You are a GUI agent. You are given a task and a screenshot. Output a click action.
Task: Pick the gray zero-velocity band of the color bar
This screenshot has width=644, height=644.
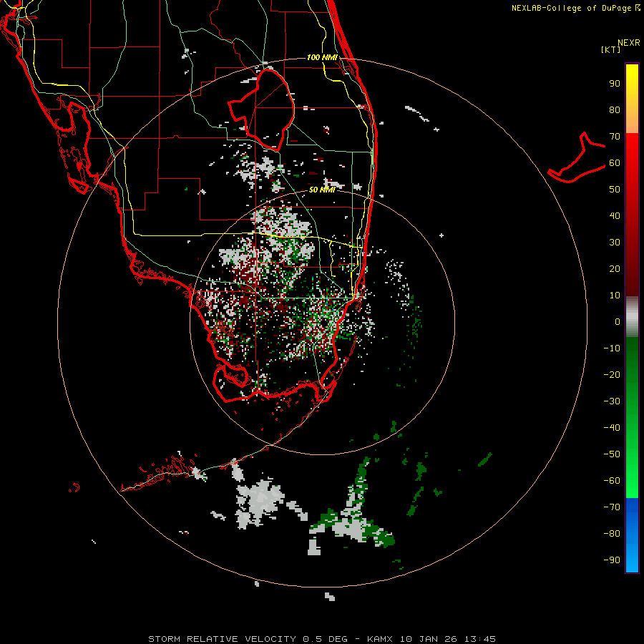pos(632,317)
